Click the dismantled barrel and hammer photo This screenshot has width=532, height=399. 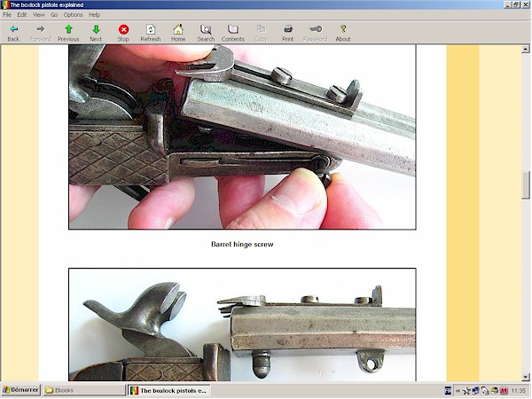(x=242, y=325)
